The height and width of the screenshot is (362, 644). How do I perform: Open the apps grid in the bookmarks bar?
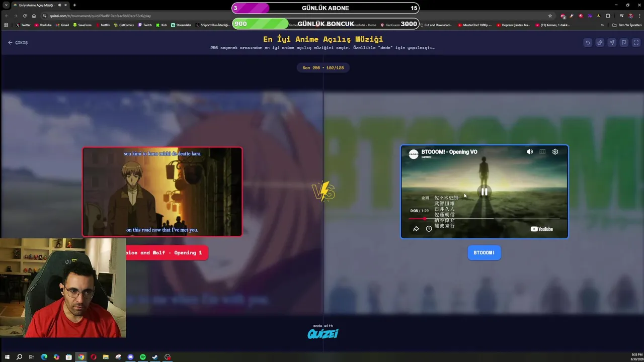tap(6, 25)
